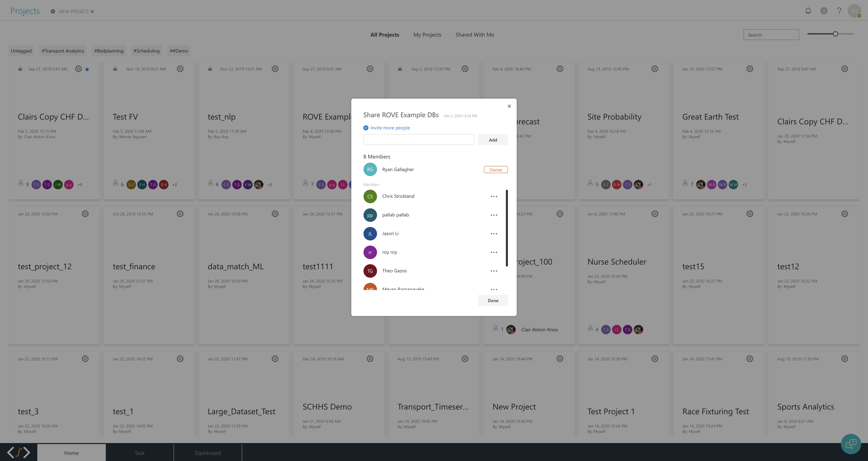The image size is (868, 461).
Task: Select the Home tab in bottom bar
Action: click(x=71, y=453)
